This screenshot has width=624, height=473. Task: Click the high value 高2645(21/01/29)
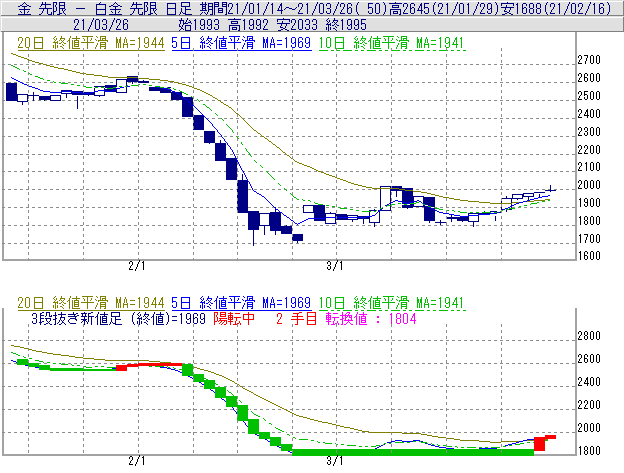[444, 8]
